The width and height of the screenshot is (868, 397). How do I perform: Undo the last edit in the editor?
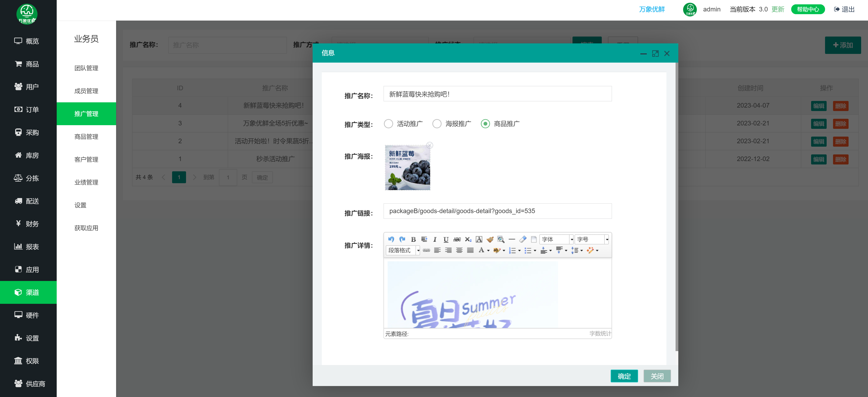click(391, 239)
